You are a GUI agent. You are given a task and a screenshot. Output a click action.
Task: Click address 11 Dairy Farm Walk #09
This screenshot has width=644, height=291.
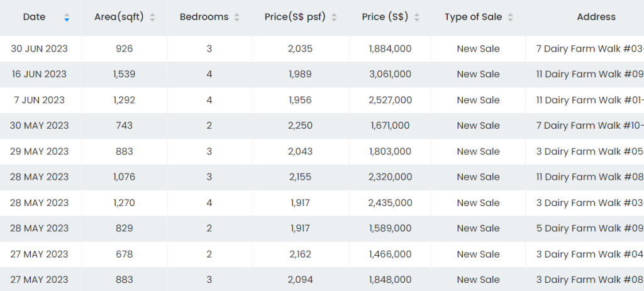coord(589,74)
